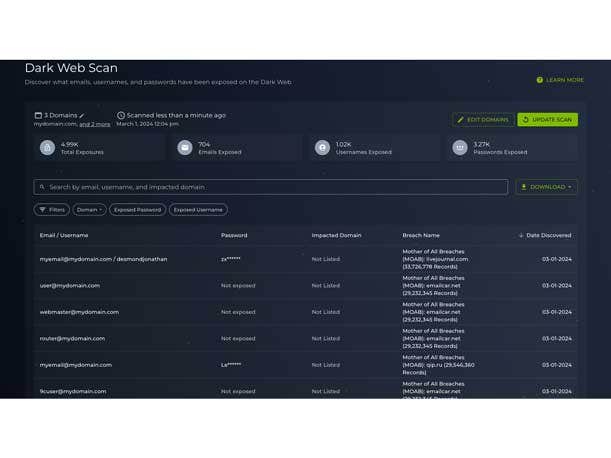Viewport: 611px width, 458px height.
Task: Click the magnifier icon in search bar
Action: tap(41, 187)
